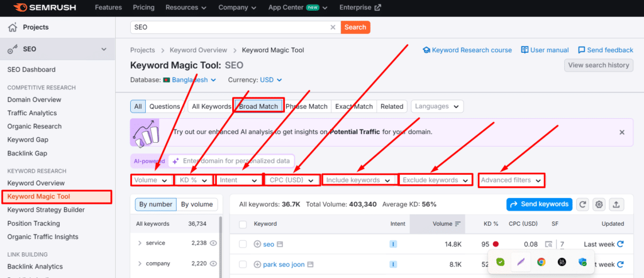The width and height of the screenshot is (644, 278).
Task: Switch to the All Keywords tab
Action: coord(211,106)
